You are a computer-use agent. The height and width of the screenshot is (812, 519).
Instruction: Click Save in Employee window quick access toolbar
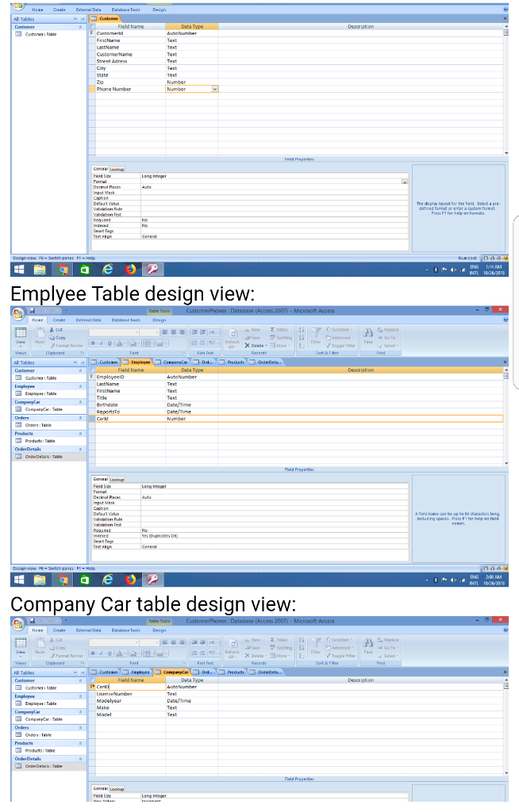[33, 311]
